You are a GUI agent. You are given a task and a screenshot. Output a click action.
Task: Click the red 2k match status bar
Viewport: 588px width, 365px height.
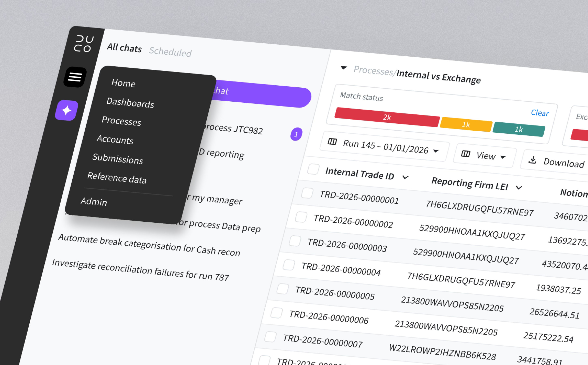387,117
